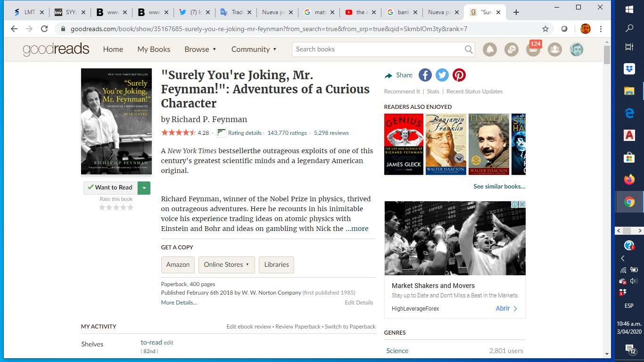644x362 pixels.
Task: Rate this book three stars
Action: (116, 207)
